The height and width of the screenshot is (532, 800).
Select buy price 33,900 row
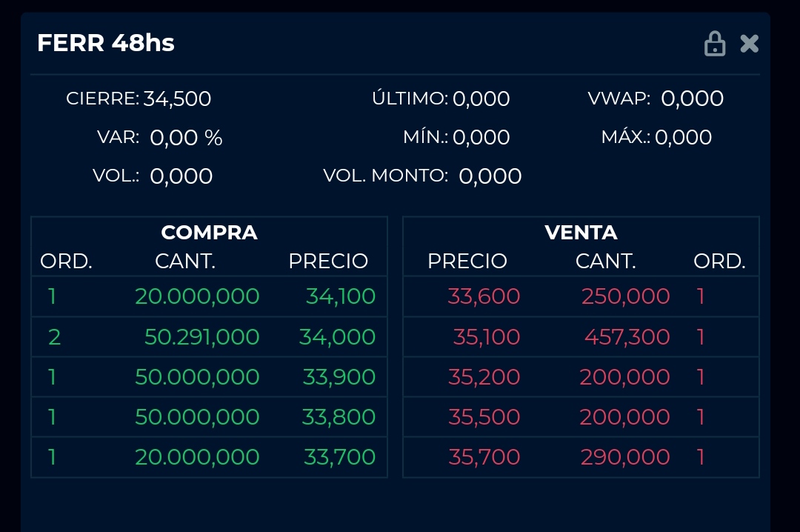339,377
